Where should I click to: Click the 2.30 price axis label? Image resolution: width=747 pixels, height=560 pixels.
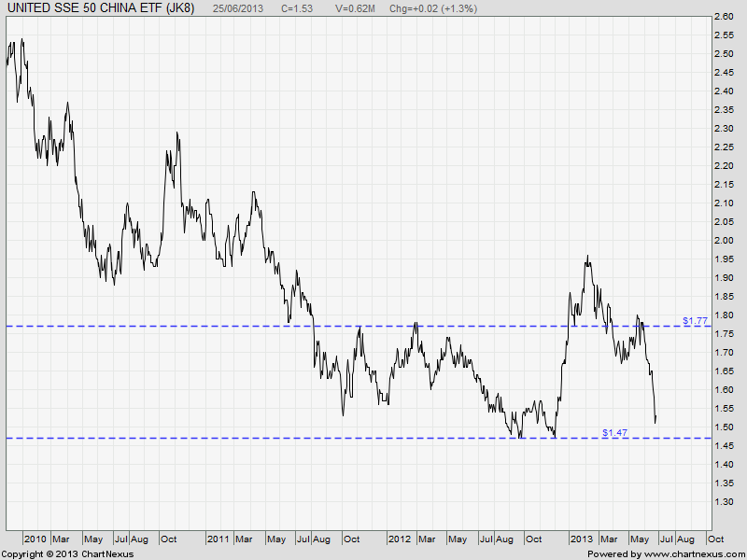pyautogui.click(x=724, y=129)
